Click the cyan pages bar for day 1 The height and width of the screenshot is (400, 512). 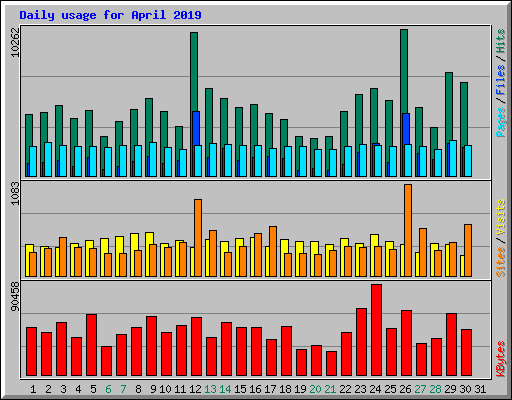tap(33, 161)
